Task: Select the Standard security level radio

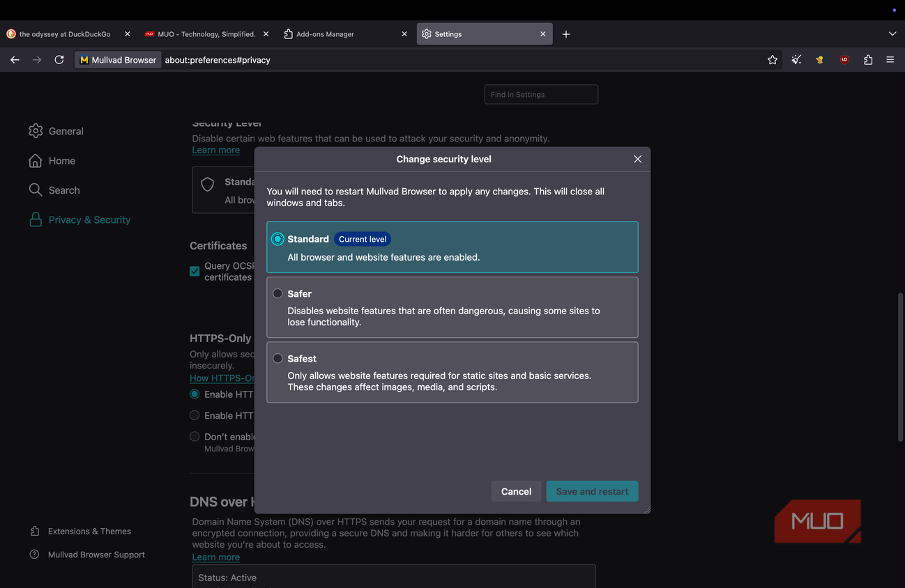Action: tap(277, 239)
